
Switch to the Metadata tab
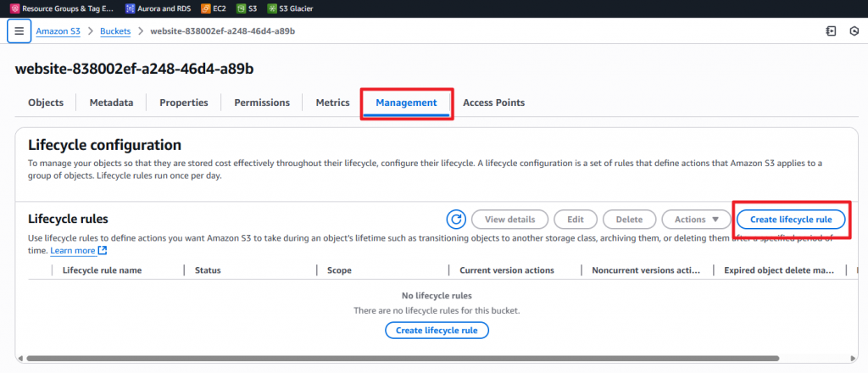click(111, 103)
